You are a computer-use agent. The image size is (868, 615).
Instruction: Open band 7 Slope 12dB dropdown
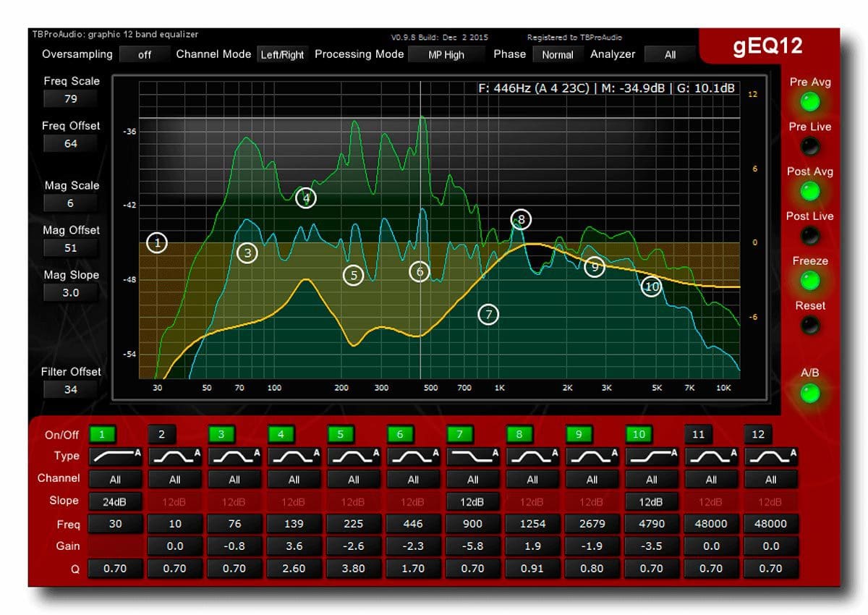tap(473, 501)
